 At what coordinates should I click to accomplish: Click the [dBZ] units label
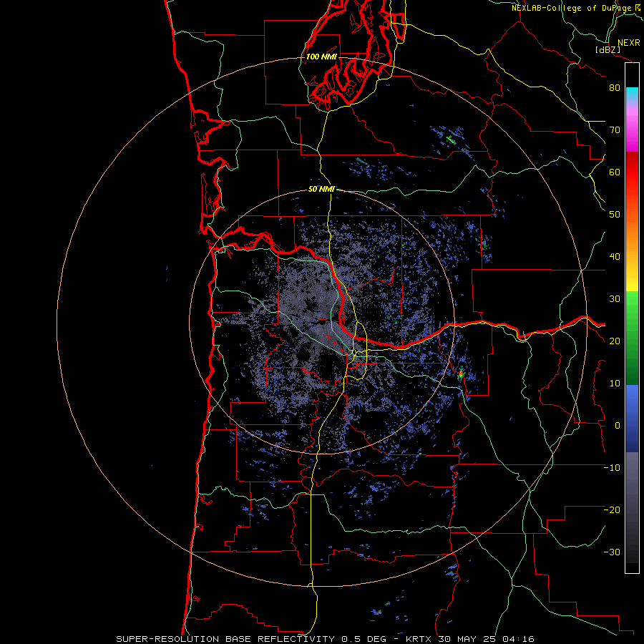coord(608,49)
